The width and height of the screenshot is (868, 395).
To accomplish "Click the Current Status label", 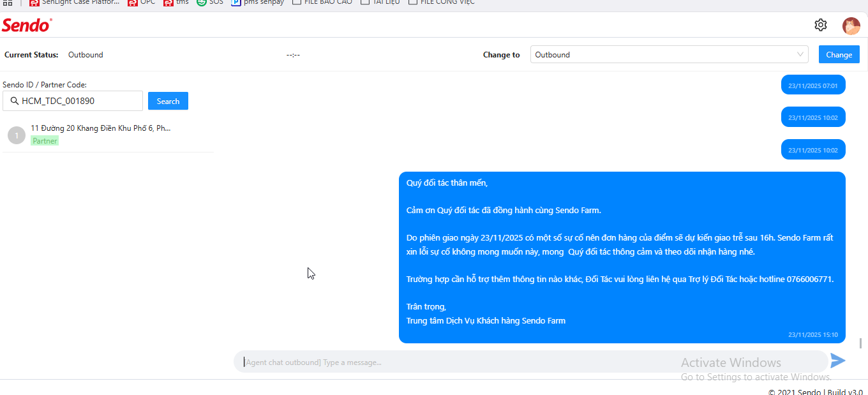I will [x=31, y=55].
